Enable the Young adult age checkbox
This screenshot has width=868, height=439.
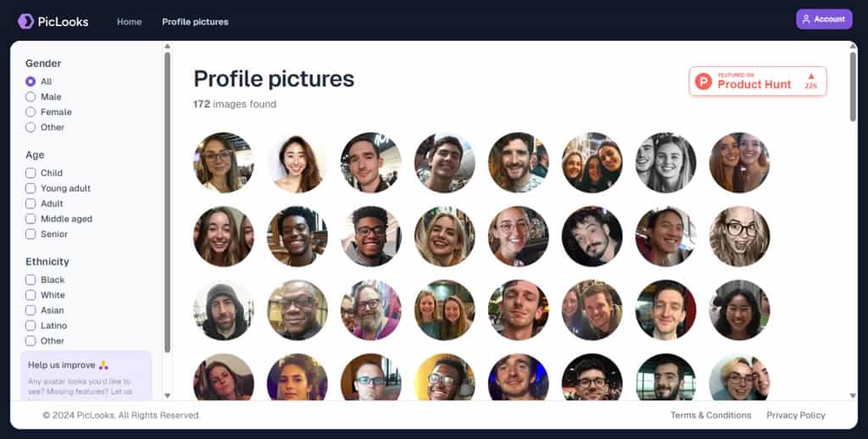[31, 188]
